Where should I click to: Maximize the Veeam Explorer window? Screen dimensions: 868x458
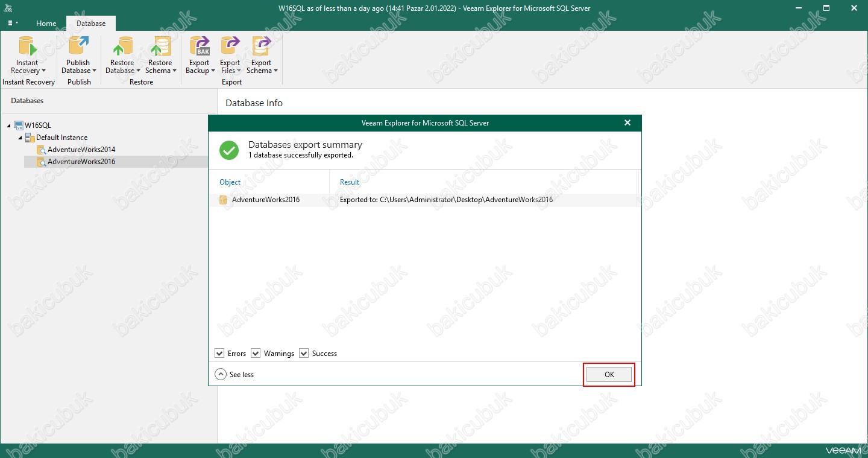[827, 8]
